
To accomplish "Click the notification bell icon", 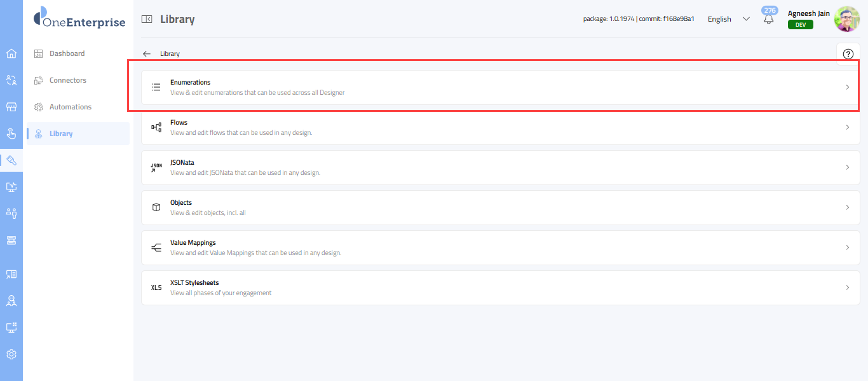I will coord(768,20).
